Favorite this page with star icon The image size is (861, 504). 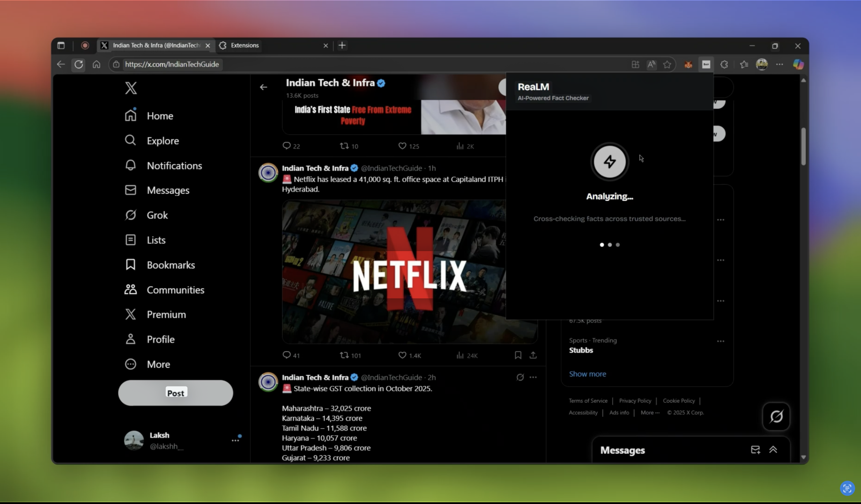tap(667, 64)
